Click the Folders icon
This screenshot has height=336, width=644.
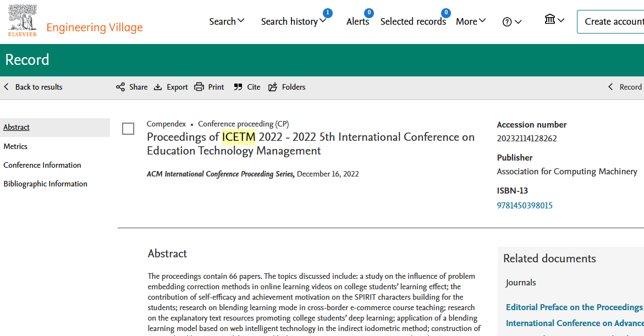[x=273, y=87]
